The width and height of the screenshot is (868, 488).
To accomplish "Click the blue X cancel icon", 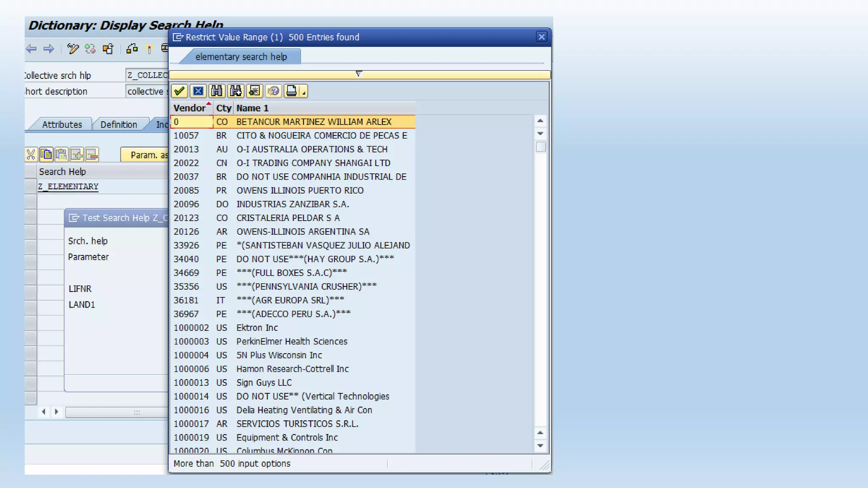I will point(198,91).
